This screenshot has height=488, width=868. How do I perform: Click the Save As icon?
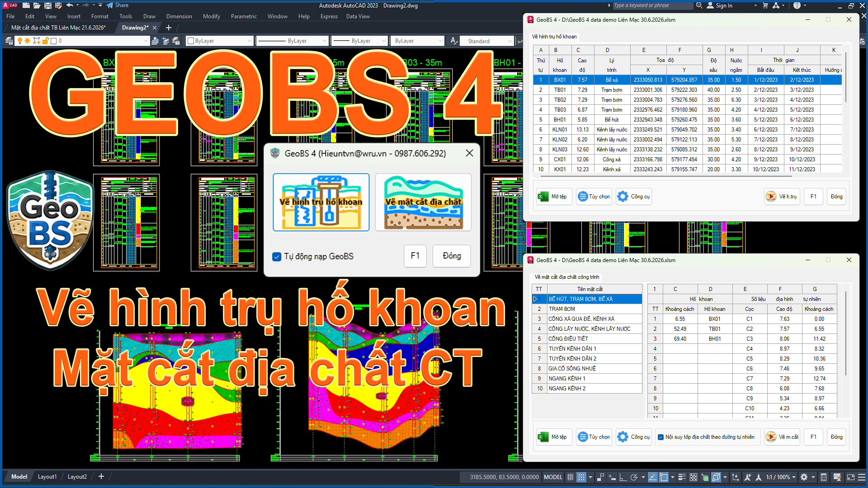click(59, 5)
